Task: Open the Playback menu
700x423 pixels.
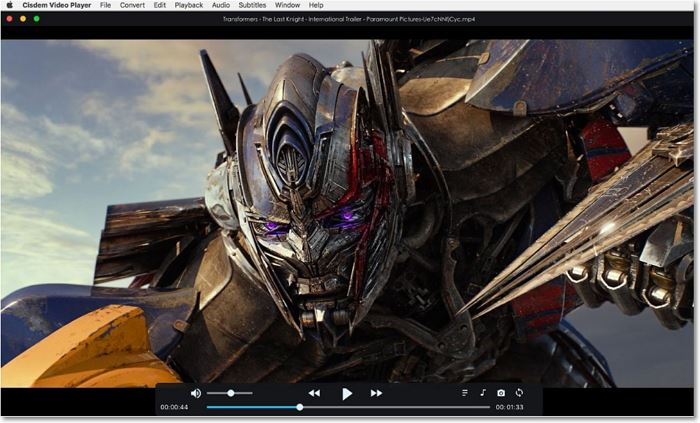Action: [188, 5]
